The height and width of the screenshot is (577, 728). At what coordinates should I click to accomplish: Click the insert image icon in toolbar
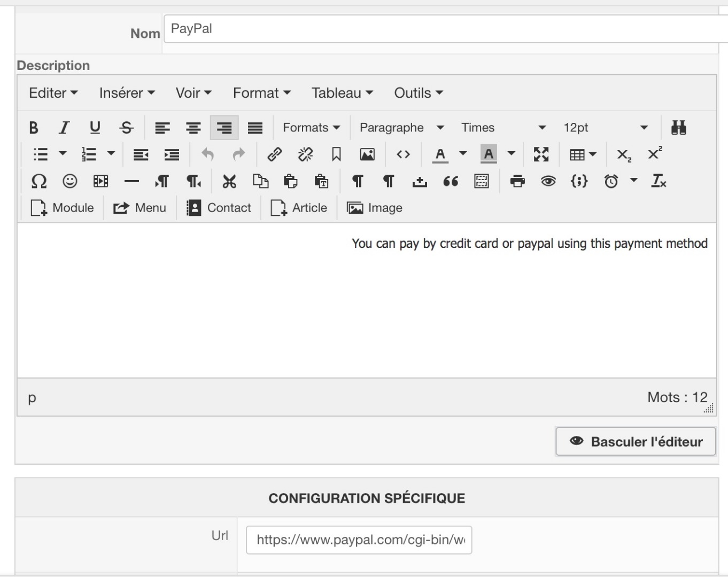(367, 155)
